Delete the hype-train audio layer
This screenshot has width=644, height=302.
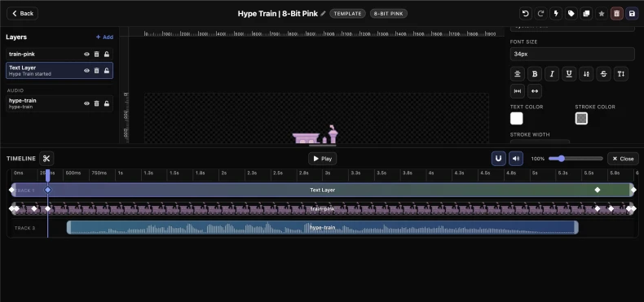(96, 103)
